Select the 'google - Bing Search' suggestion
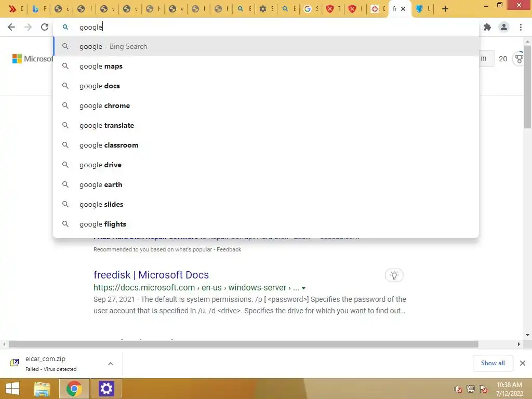 pos(267,46)
